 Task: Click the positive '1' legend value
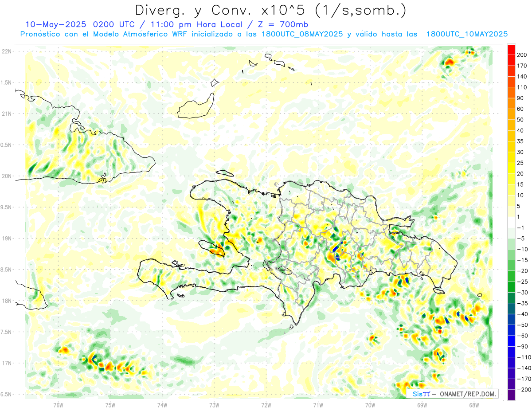[519, 217]
